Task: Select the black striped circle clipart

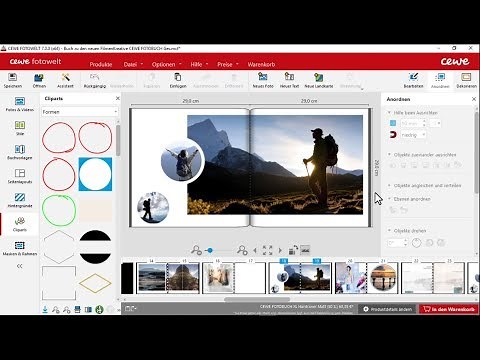Action: pyautogui.click(x=95, y=247)
